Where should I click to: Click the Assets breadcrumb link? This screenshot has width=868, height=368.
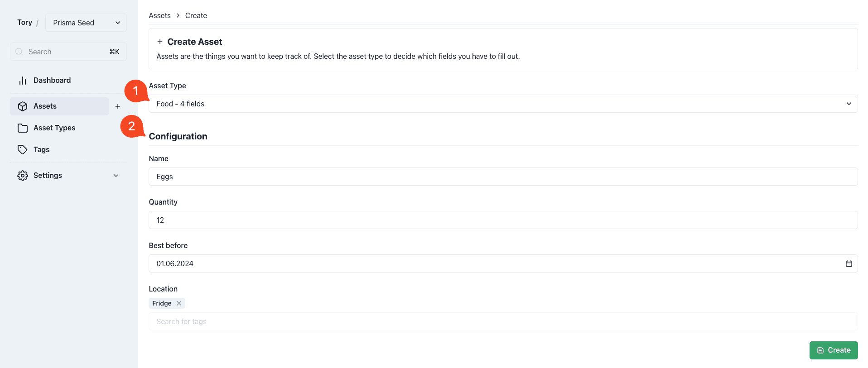[x=160, y=15]
